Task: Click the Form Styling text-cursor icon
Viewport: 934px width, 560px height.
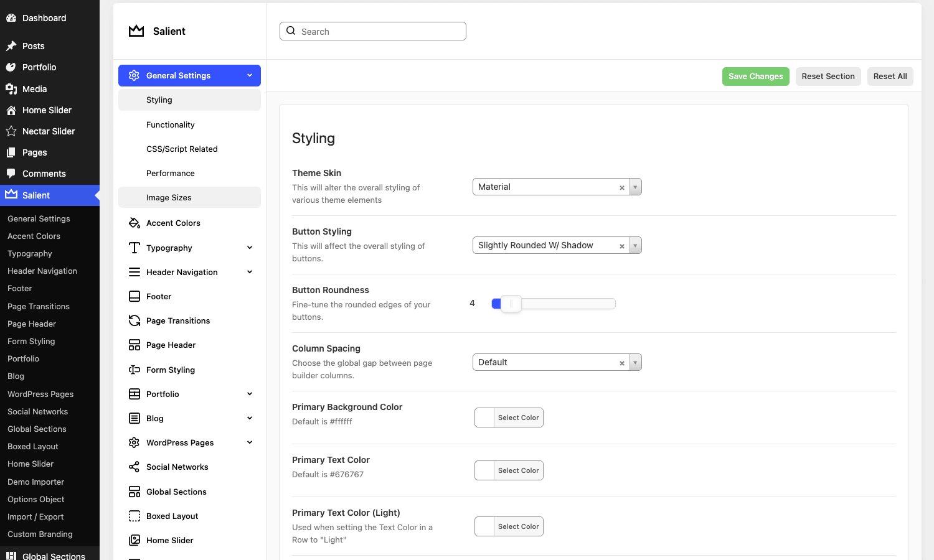Action: pos(134,370)
